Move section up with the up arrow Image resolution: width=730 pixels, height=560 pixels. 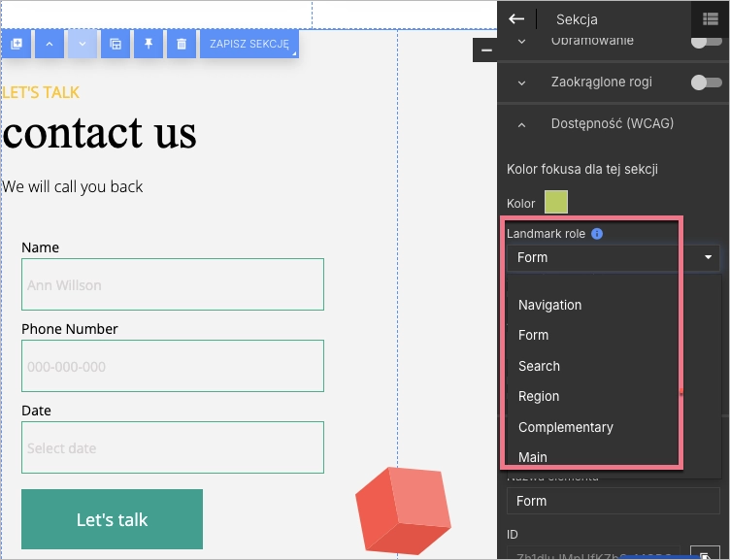click(50, 45)
